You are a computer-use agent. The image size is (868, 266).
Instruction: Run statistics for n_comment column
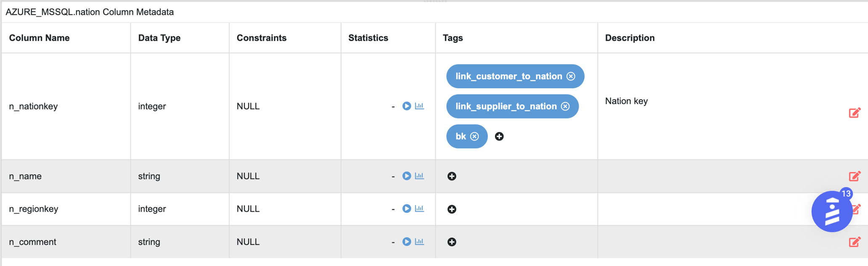click(x=406, y=242)
